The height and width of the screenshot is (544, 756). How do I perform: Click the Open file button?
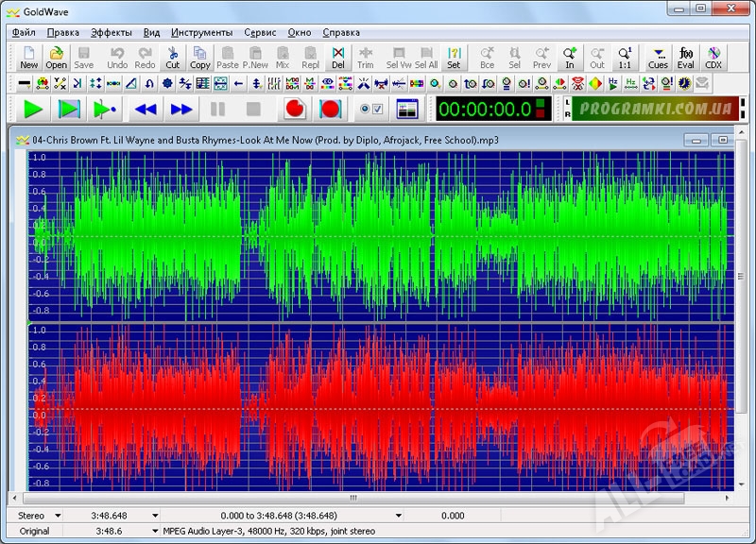pos(57,58)
